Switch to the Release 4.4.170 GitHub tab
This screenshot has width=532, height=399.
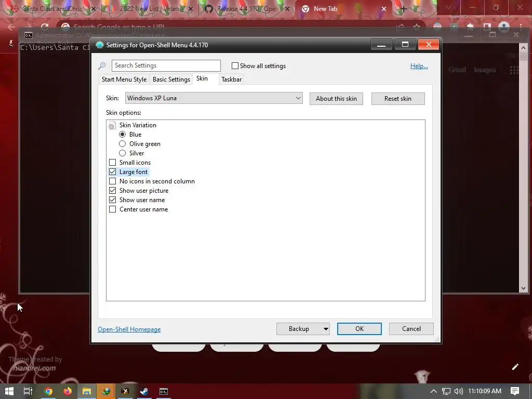pyautogui.click(x=247, y=9)
